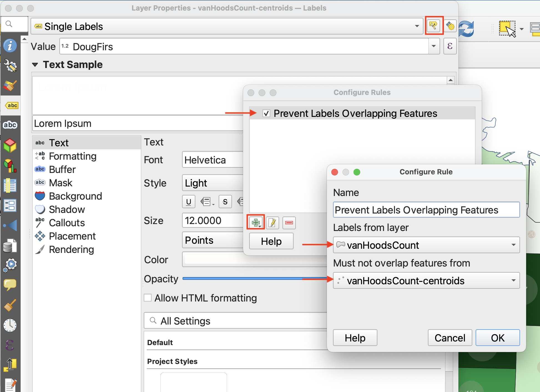
Task: Click the refresh arrows toolbar icon
Action: [466, 29]
